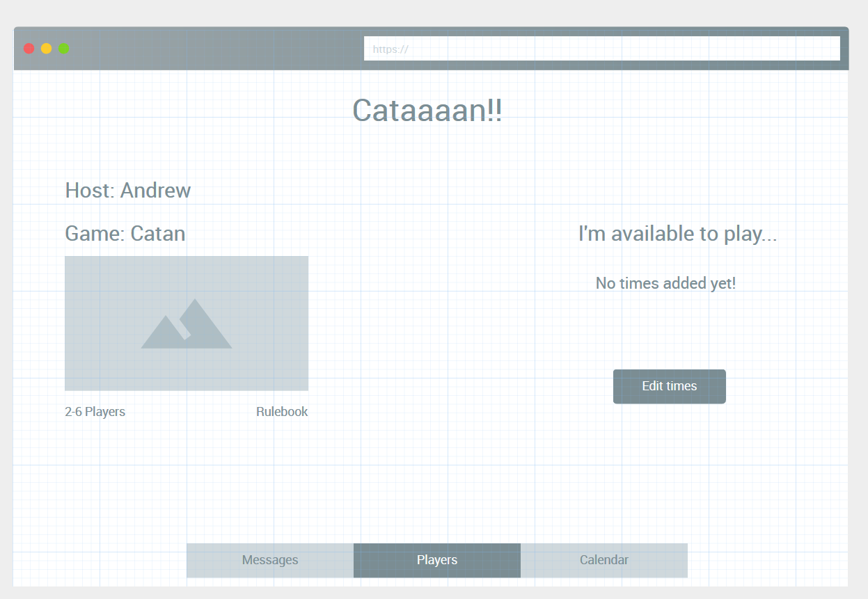Open the Rulebook link

coord(282,411)
